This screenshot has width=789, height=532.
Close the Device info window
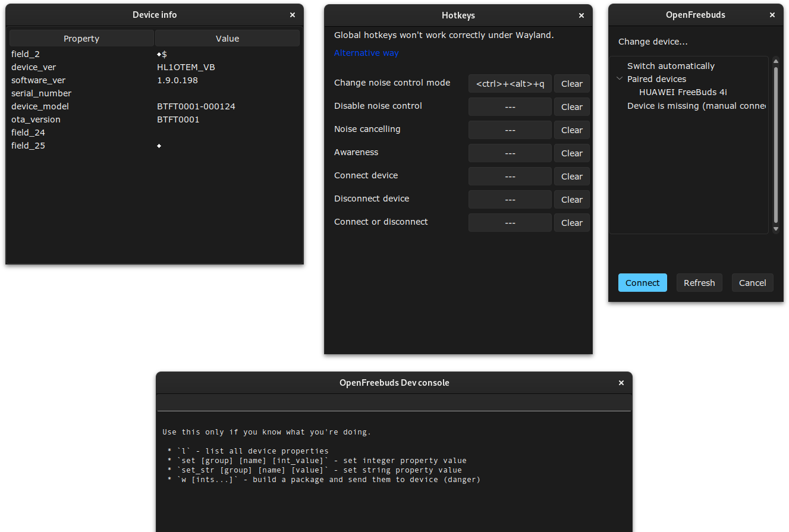tap(293, 15)
